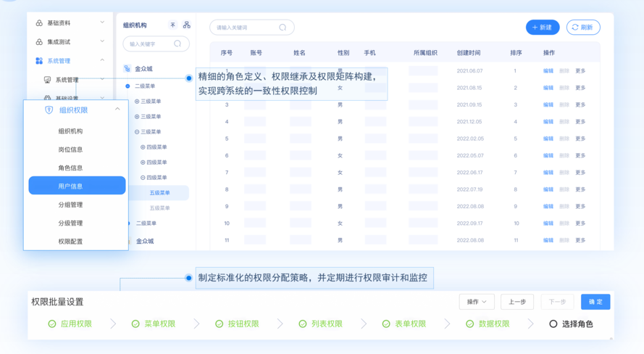The height and width of the screenshot is (354, 644).
Task: Open the 操作 dropdown in 权限批量设置
Action: click(477, 302)
